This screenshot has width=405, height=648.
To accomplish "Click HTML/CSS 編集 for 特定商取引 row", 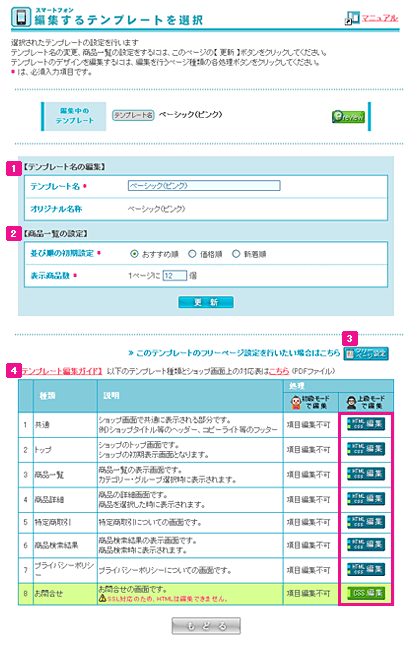I will point(366,522).
